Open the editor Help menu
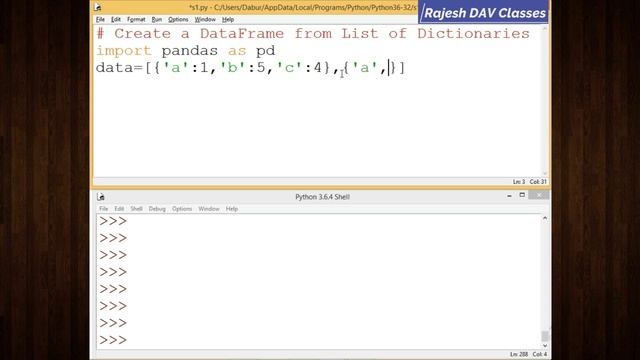Image resolution: width=640 pixels, height=360 pixels. pos(228,19)
